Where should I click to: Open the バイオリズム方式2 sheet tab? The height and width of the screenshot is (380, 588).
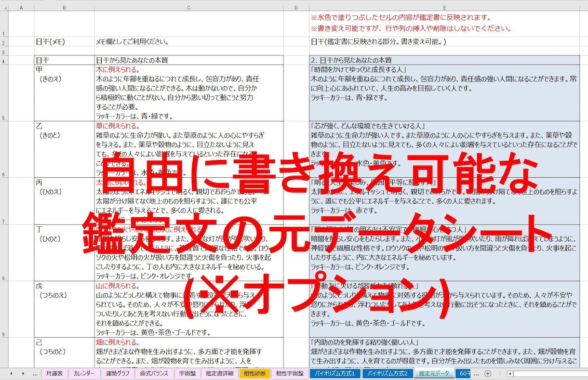coord(388,373)
